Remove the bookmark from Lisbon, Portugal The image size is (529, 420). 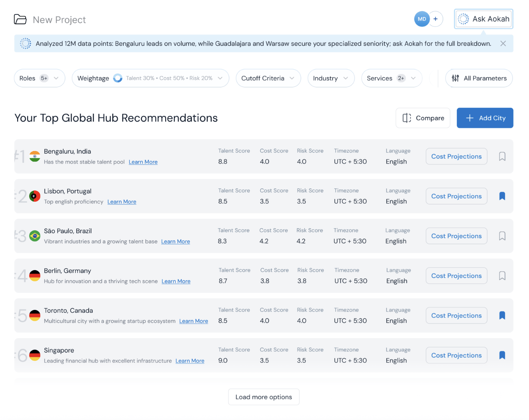click(502, 196)
